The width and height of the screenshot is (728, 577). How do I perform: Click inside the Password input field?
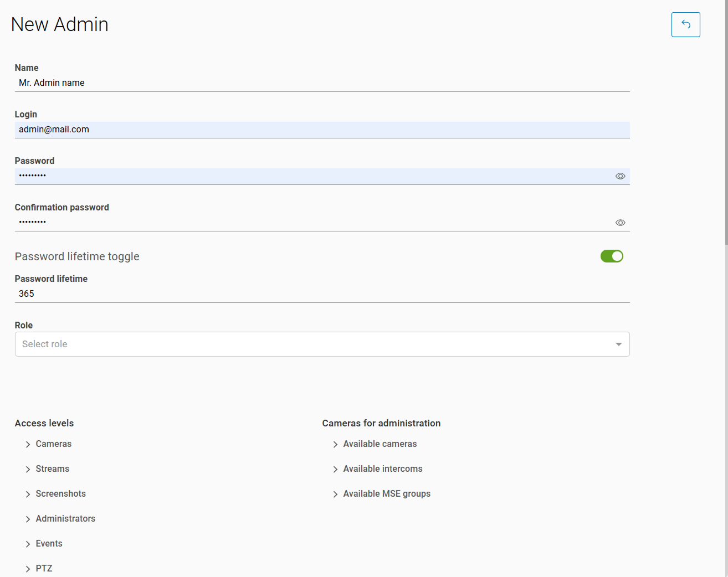[310, 176]
